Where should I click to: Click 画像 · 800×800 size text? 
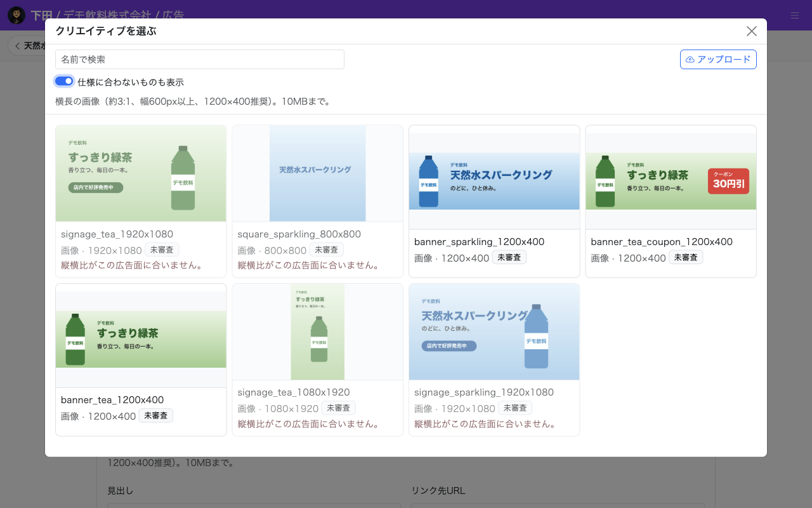272,251
